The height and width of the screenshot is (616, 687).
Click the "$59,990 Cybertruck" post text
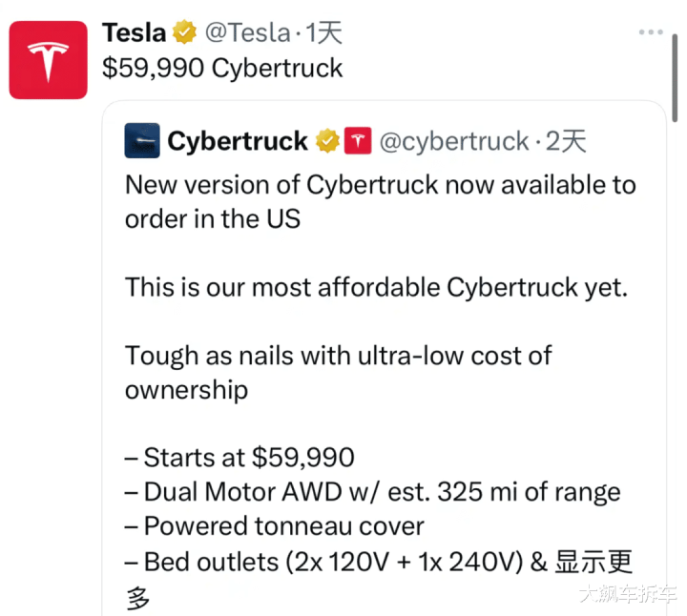pos(222,68)
